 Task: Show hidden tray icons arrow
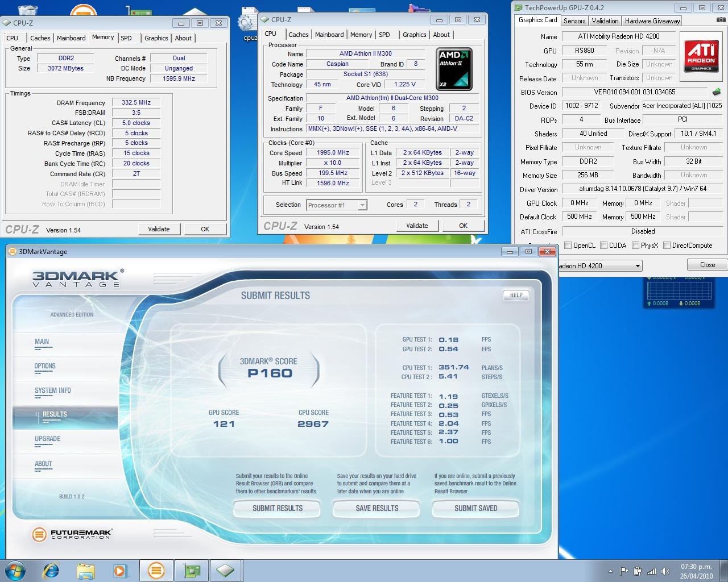click(x=611, y=572)
